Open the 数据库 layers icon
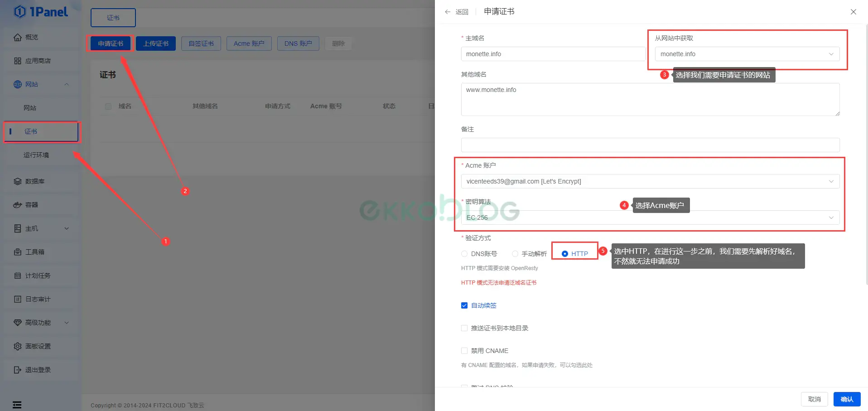Screen dimensions: 868x411 [18, 181]
